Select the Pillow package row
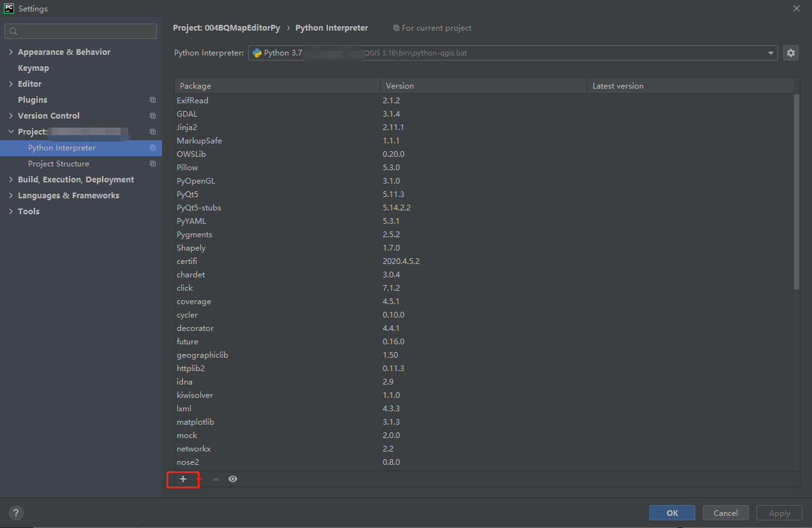Image resolution: width=812 pixels, height=528 pixels. 485,168
